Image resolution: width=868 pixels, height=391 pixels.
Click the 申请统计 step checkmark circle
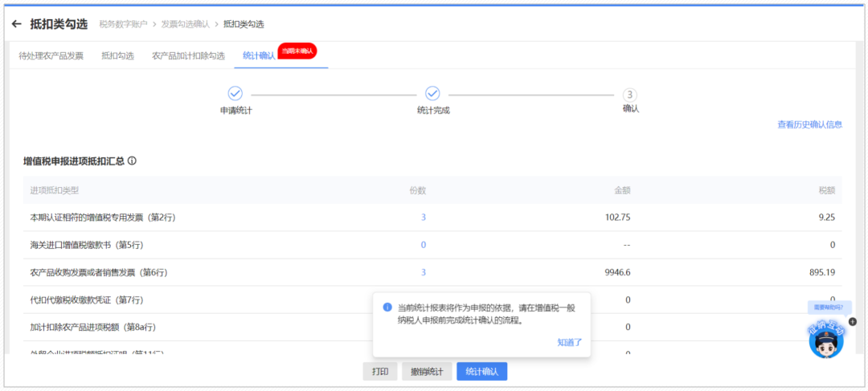[x=235, y=93]
